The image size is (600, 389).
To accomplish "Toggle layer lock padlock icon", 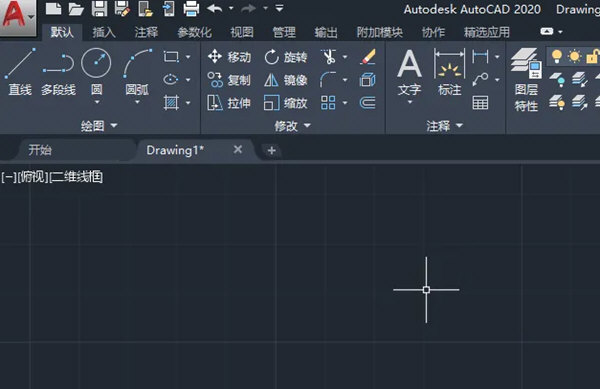I will pyautogui.click(x=593, y=57).
